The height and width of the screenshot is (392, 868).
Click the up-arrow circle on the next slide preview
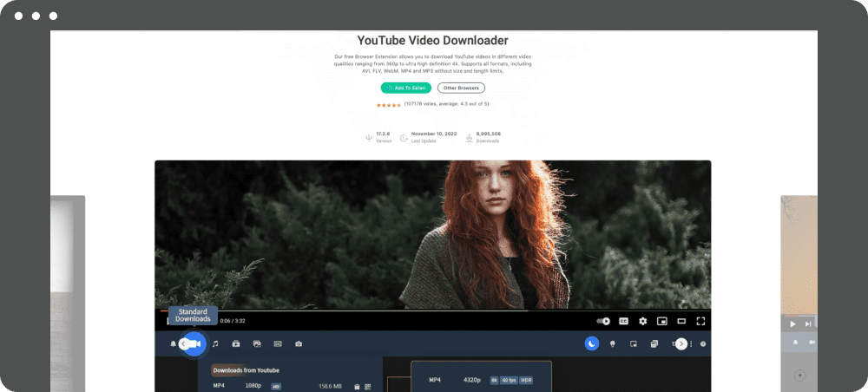799,376
